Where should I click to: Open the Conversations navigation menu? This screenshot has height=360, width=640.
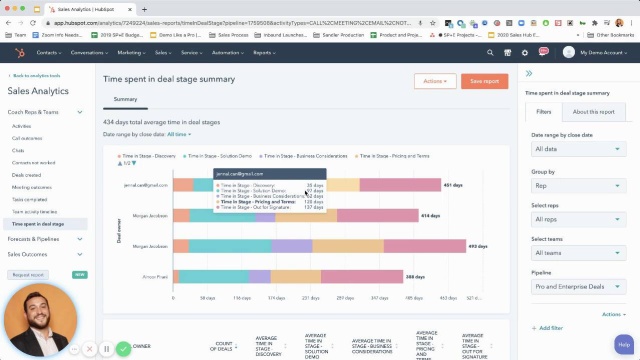[89, 53]
